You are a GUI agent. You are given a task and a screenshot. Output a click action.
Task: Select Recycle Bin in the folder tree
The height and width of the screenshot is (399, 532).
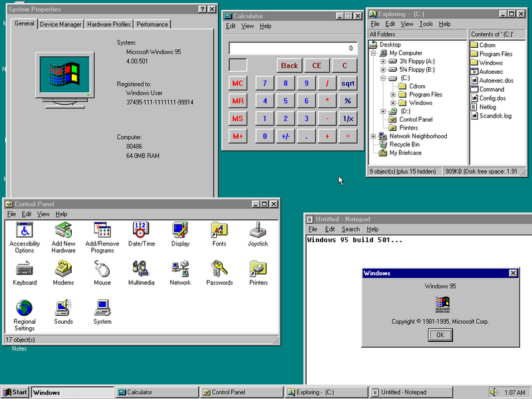(x=404, y=144)
